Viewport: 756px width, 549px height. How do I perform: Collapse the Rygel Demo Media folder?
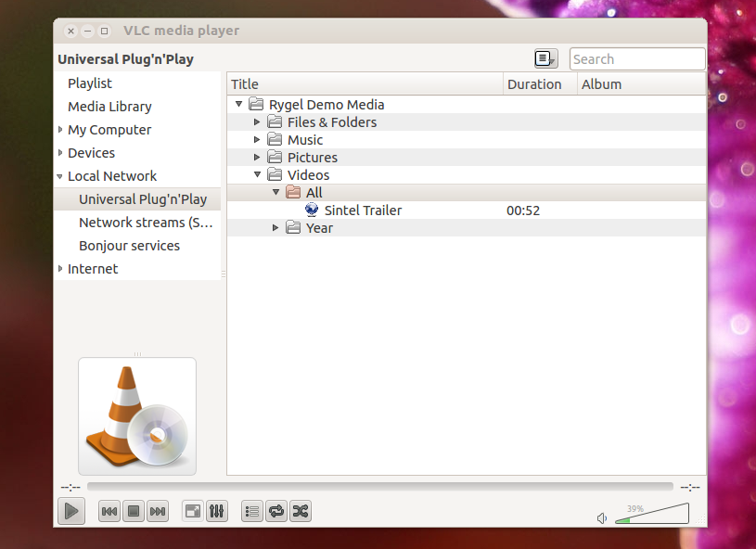[239, 105]
